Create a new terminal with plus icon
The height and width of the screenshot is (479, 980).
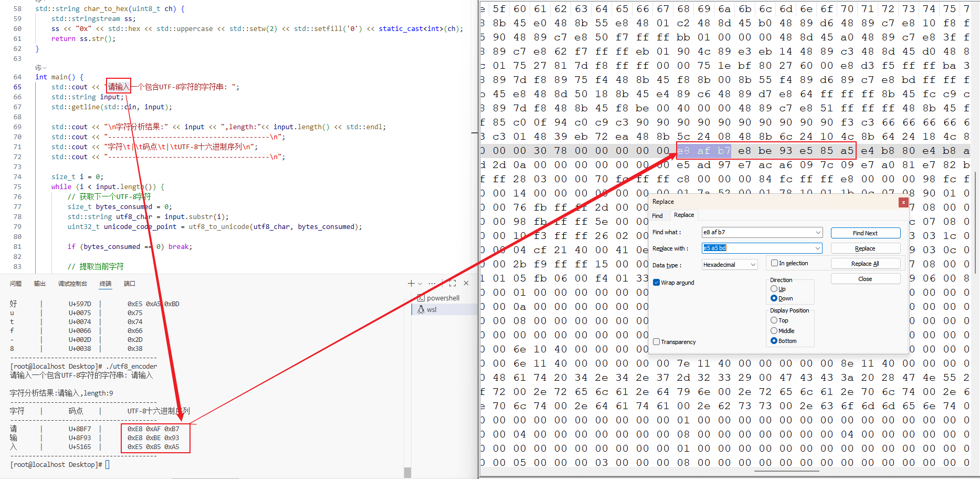point(411,283)
